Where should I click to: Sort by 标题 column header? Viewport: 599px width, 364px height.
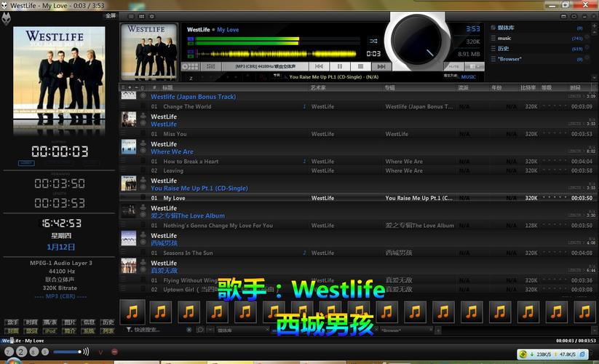click(167, 87)
